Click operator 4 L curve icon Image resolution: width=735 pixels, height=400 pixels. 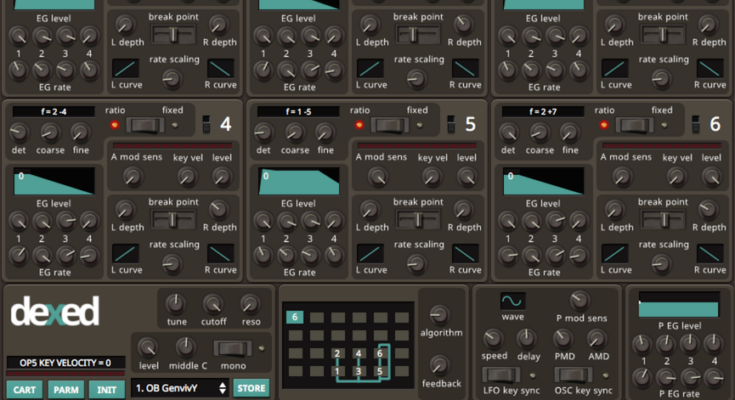coord(126,254)
